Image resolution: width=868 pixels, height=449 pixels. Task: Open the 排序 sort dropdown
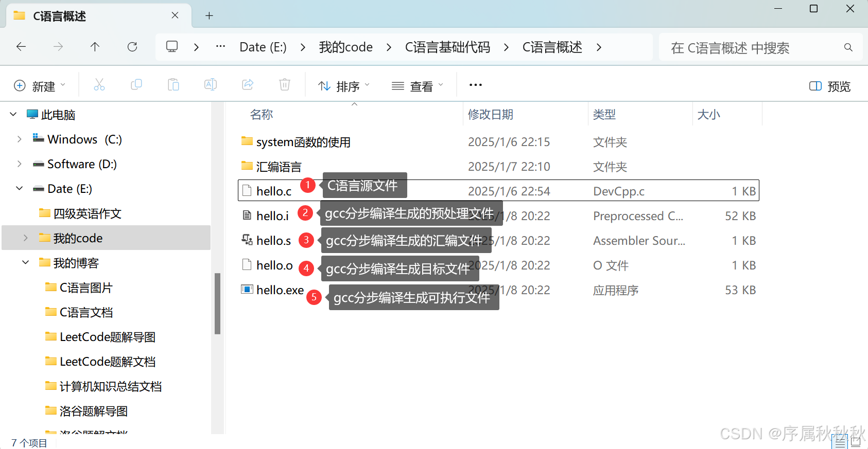(344, 86)
